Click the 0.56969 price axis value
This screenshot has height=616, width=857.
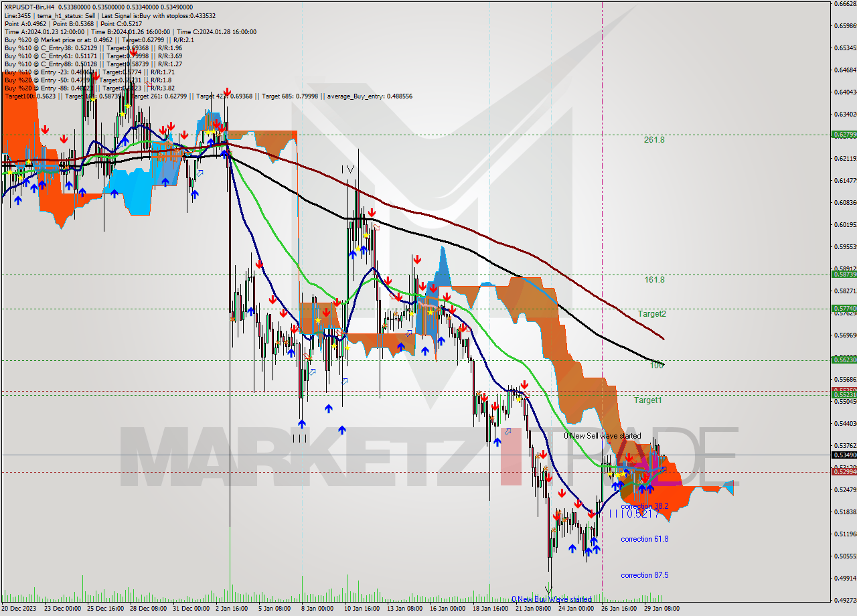845,335
